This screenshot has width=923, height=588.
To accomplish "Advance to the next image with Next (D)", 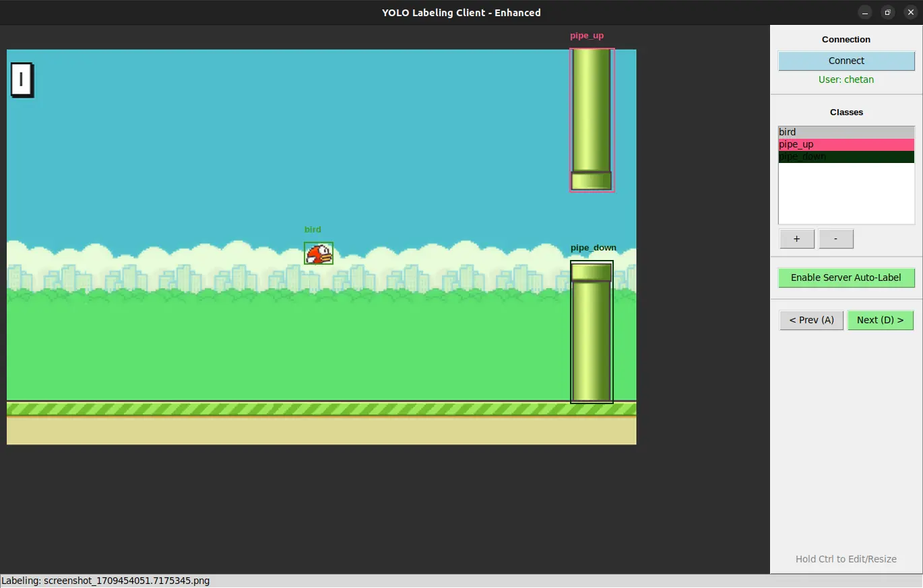I will pos(880,320).
